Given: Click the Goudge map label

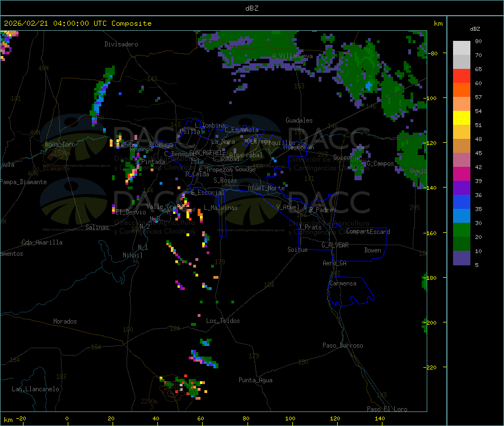Looking at the screenshot, I should tap(245, 169).
